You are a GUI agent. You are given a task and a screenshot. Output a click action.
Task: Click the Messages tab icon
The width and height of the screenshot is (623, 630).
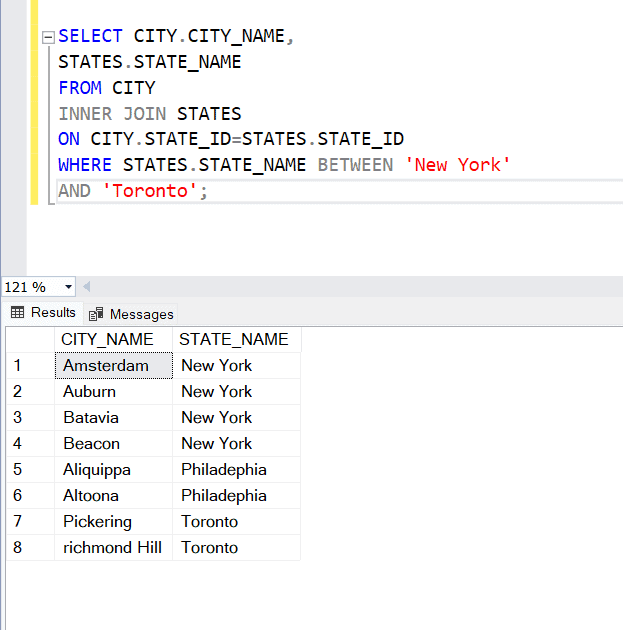(96, 314)
